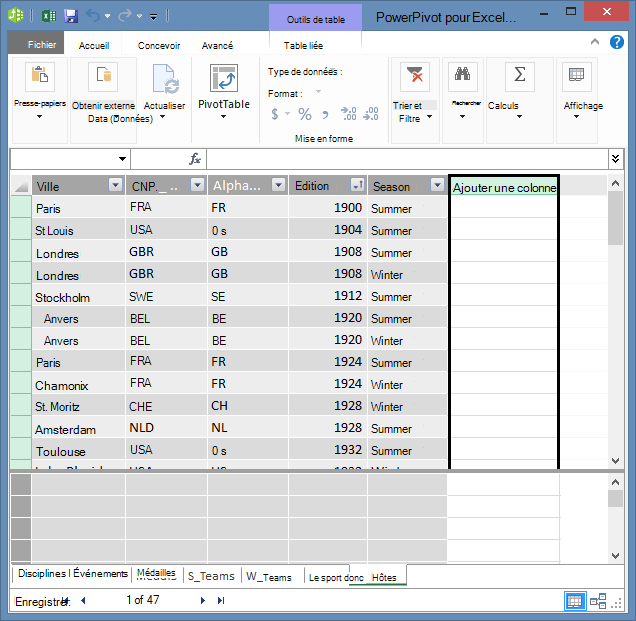Select the cell 1900
The height and width of the screenshot is (621, 636).
pos(329,208)
